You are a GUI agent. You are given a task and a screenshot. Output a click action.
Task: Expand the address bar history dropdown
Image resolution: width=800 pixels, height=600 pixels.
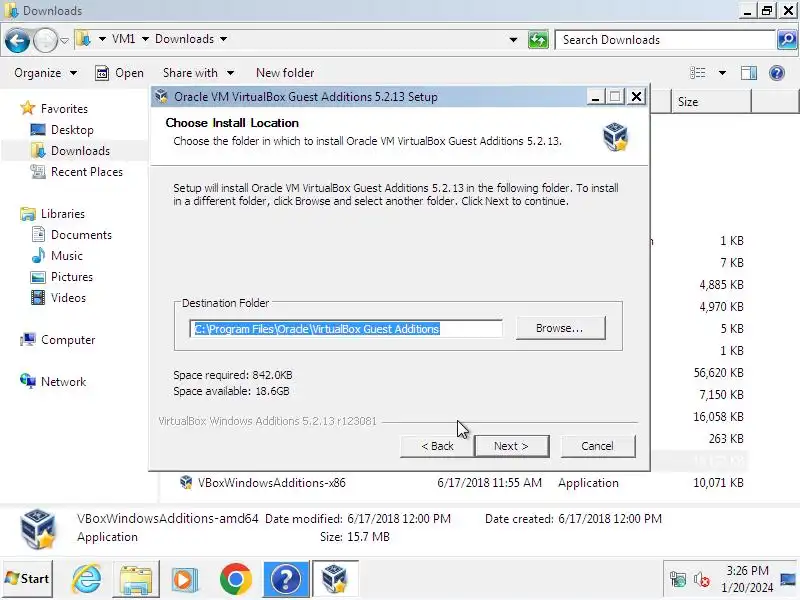(x=513, y=40)
